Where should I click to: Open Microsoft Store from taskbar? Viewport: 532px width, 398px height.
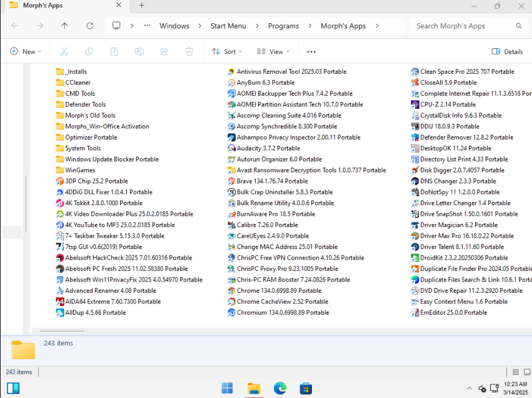pos(306,388)
